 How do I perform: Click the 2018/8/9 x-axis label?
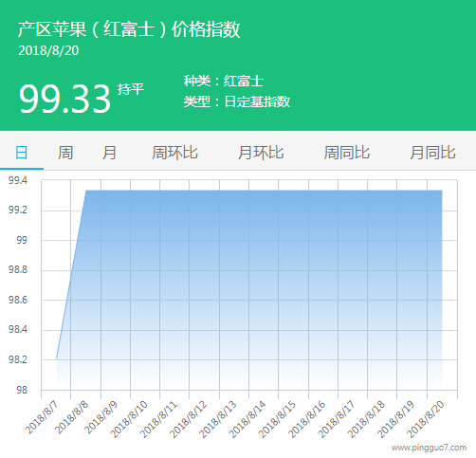coord(101,417)
